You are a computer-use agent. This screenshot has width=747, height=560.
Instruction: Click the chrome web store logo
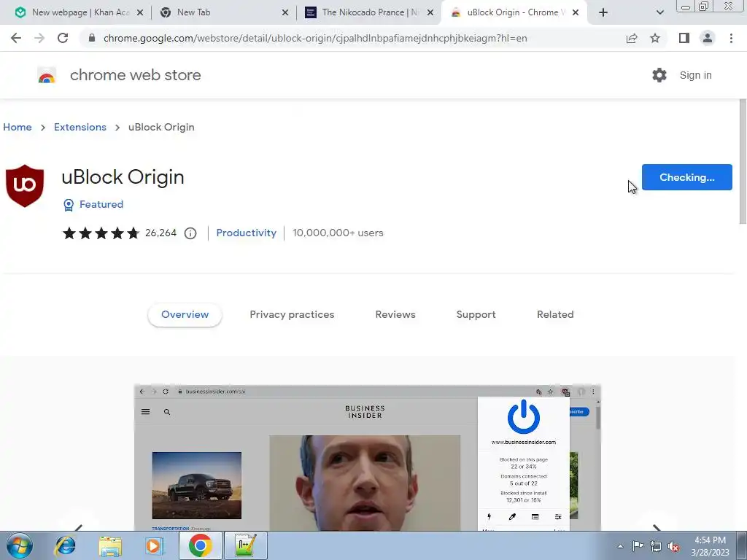click(x=47, y=75)
